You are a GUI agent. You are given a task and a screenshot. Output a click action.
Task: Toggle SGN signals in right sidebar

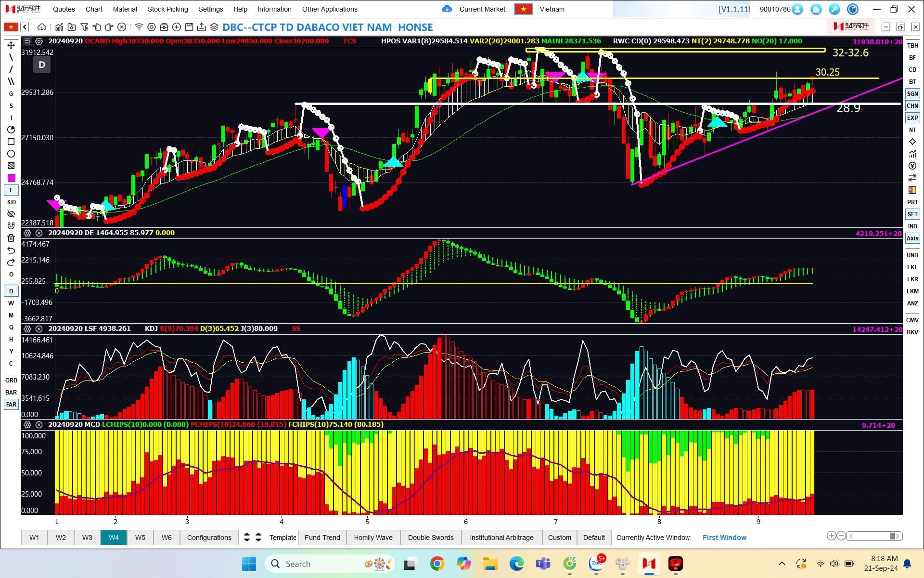(x=912, y=93)
